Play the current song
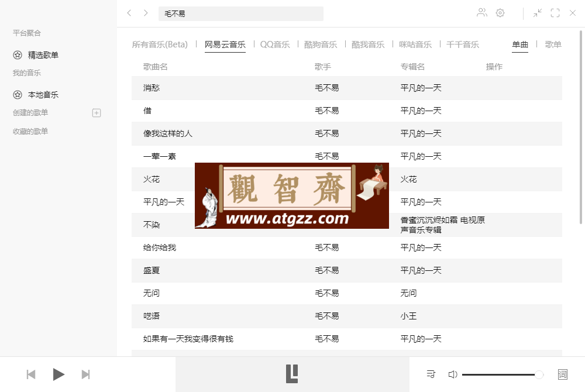 pyautogui.click(x=58, y=374)
